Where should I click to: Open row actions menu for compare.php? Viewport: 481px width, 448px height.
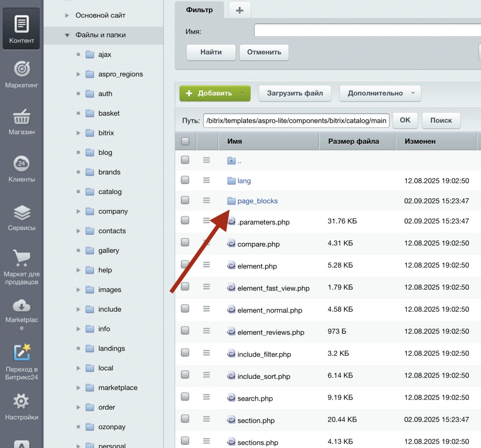point(206,243)
